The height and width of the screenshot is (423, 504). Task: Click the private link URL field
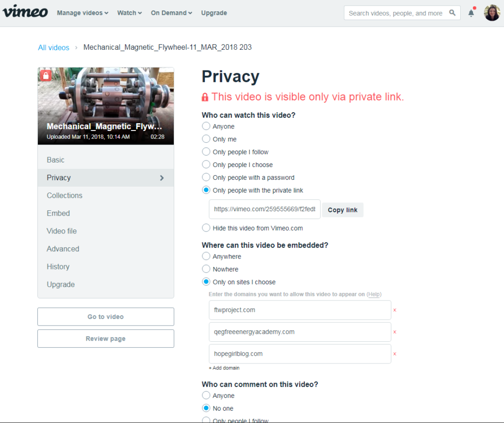pyautogui.click(x=265, y=210)
